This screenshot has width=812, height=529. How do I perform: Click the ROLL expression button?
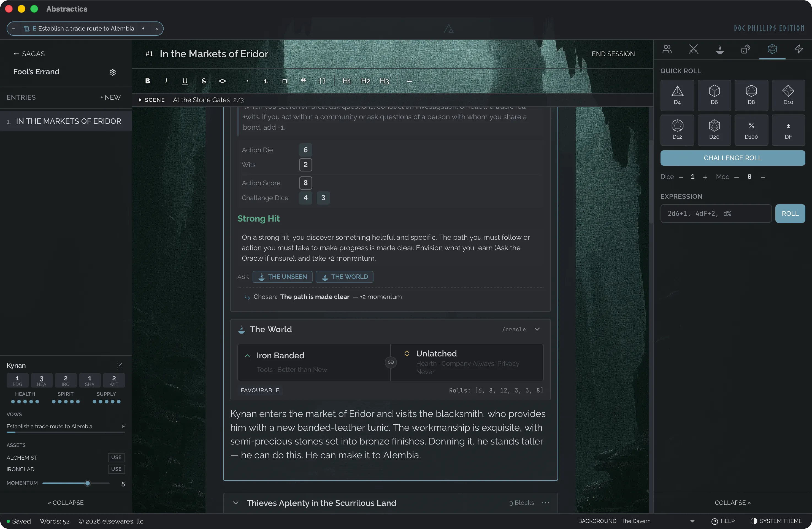click(790, 213)
